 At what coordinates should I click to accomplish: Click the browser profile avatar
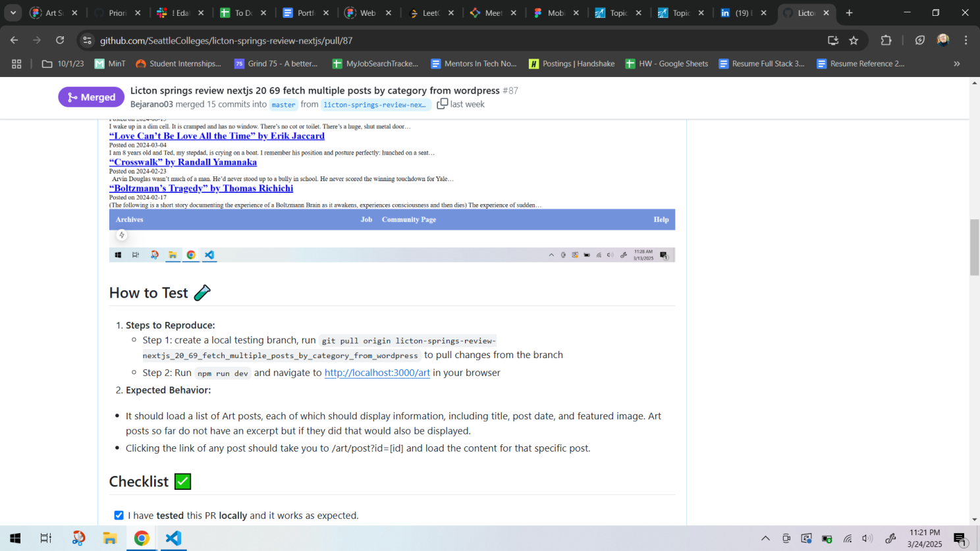943,40
